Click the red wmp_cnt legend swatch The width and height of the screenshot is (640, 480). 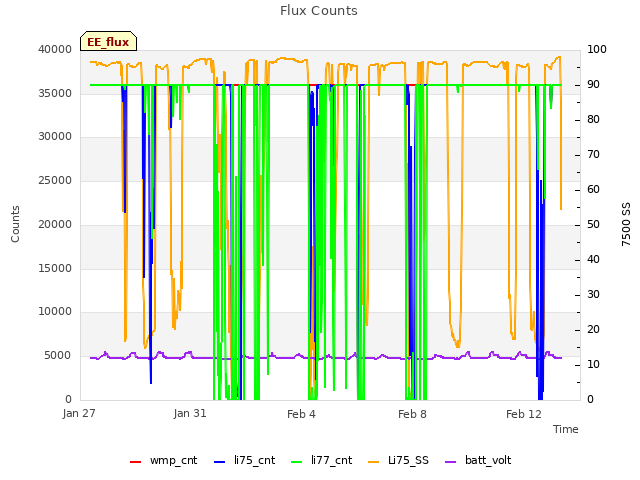tap(136, 462)
